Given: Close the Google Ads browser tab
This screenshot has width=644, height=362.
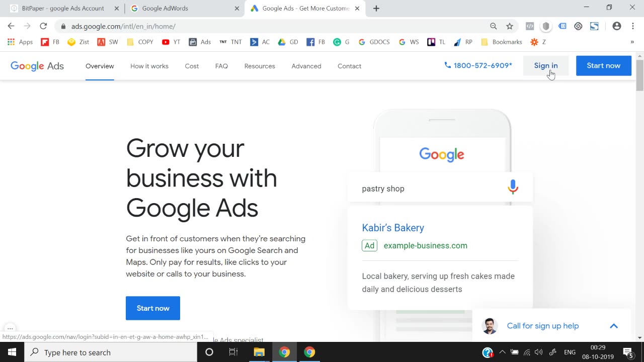Looking at the screenshot, I should (x=357, y=9).
